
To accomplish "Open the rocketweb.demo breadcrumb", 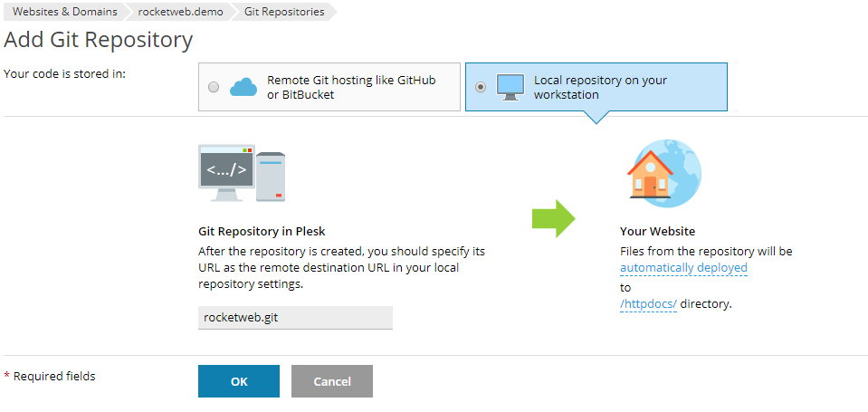I will (180, 12).
